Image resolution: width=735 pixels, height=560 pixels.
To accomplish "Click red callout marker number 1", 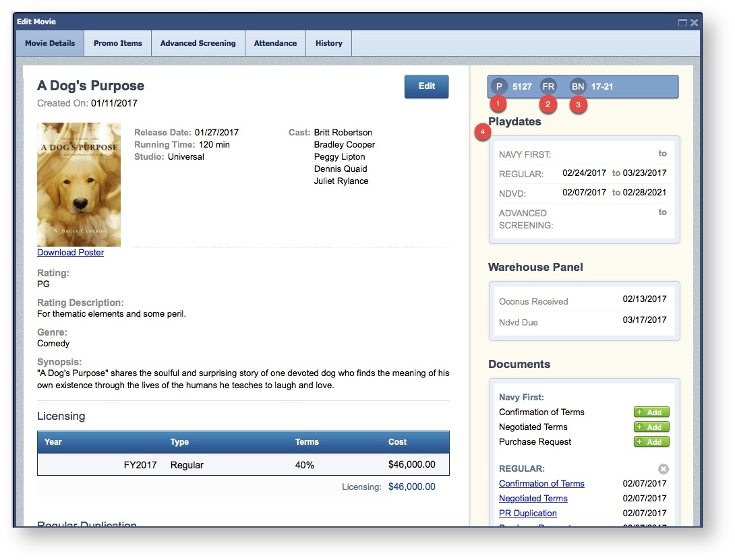I will coord(498,104).
